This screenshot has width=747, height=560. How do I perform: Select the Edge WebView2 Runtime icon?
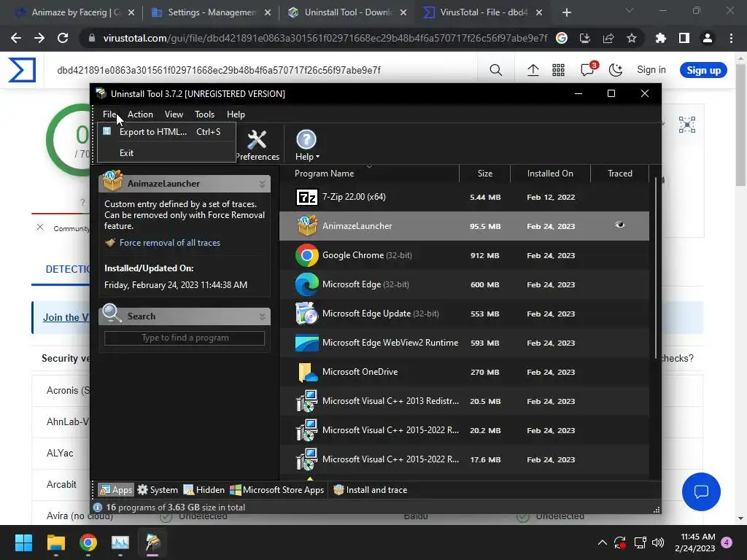[x=307, y=343]
